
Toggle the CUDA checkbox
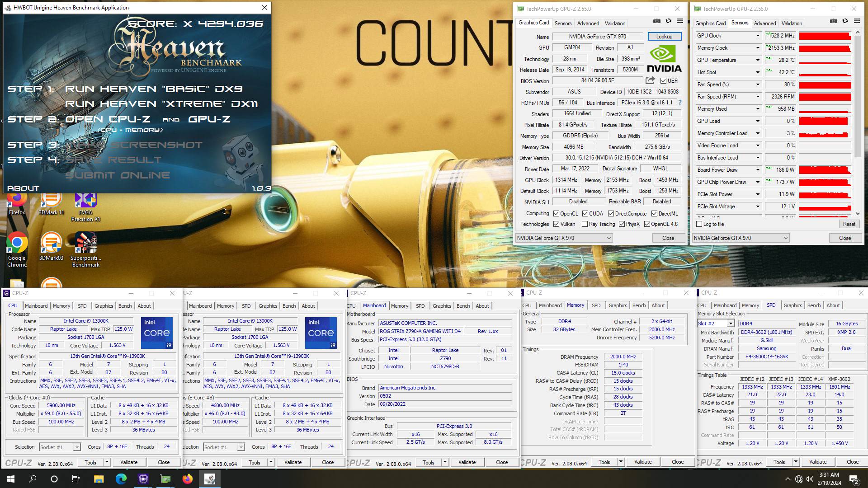(x=585, y=214)
